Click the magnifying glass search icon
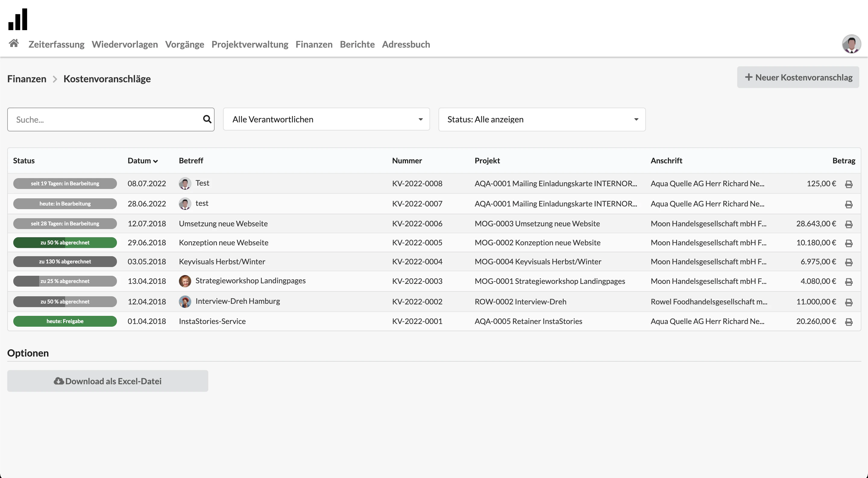868x478 pixels. pos(207,119)
